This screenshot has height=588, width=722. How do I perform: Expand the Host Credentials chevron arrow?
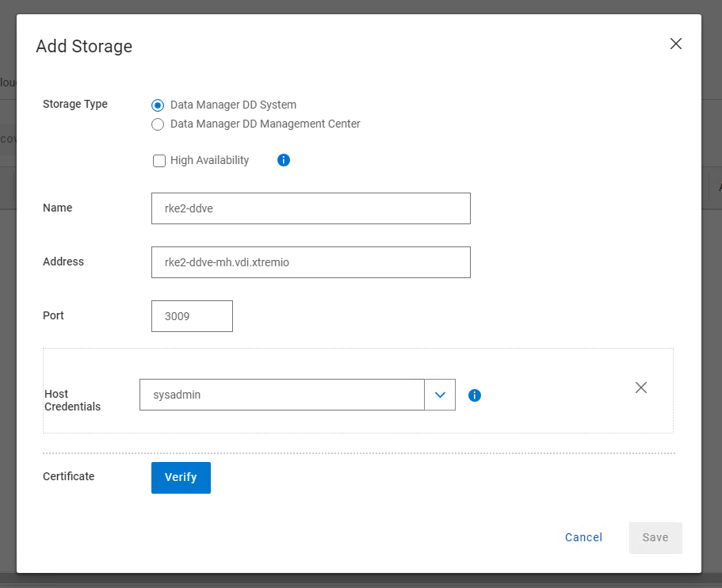(440, 395)
